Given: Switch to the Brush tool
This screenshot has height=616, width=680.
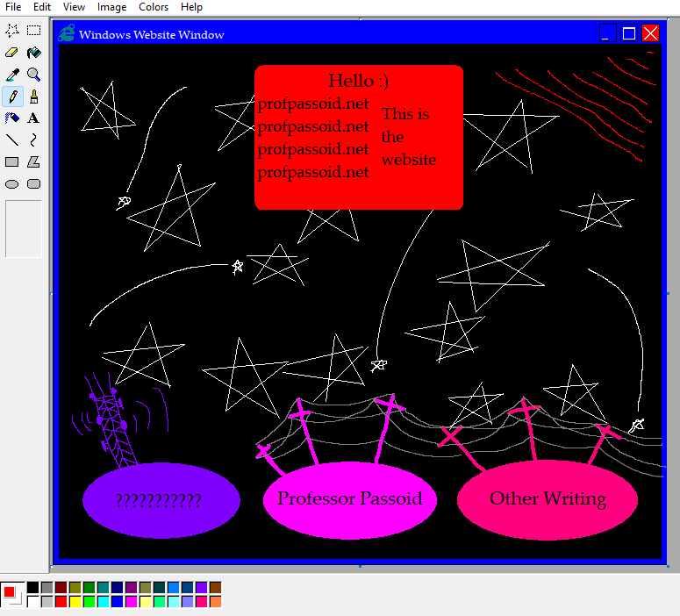Looking at the screenshot, I should pos(33,97).
